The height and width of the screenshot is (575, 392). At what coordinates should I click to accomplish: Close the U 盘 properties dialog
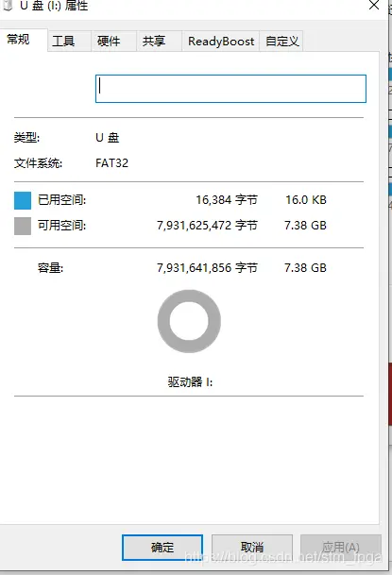374,5
